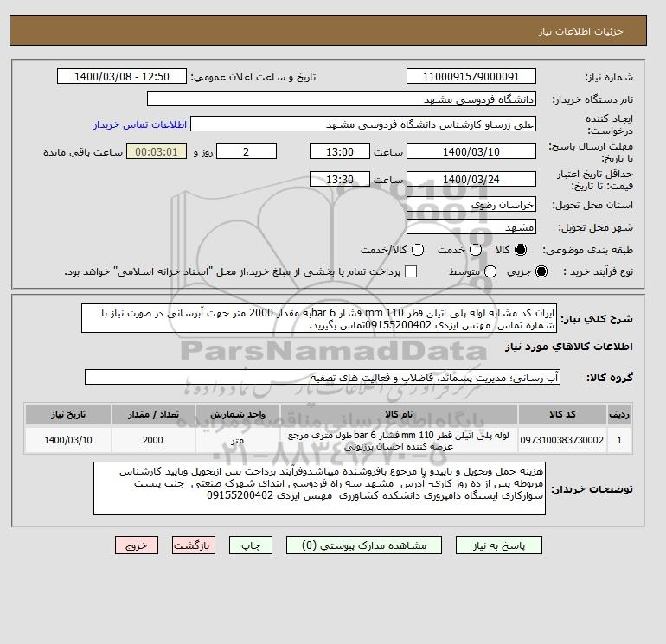666x644 pixels.
Task: Click the requester field علی زرساو
Action: pyautogui.click(x=363, y=124)
